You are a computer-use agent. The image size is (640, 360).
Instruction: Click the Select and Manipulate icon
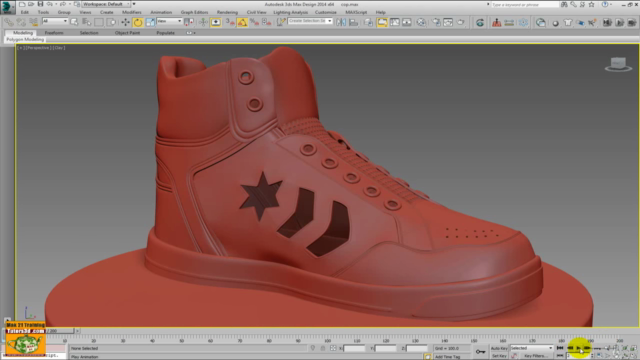coord(203,22)
